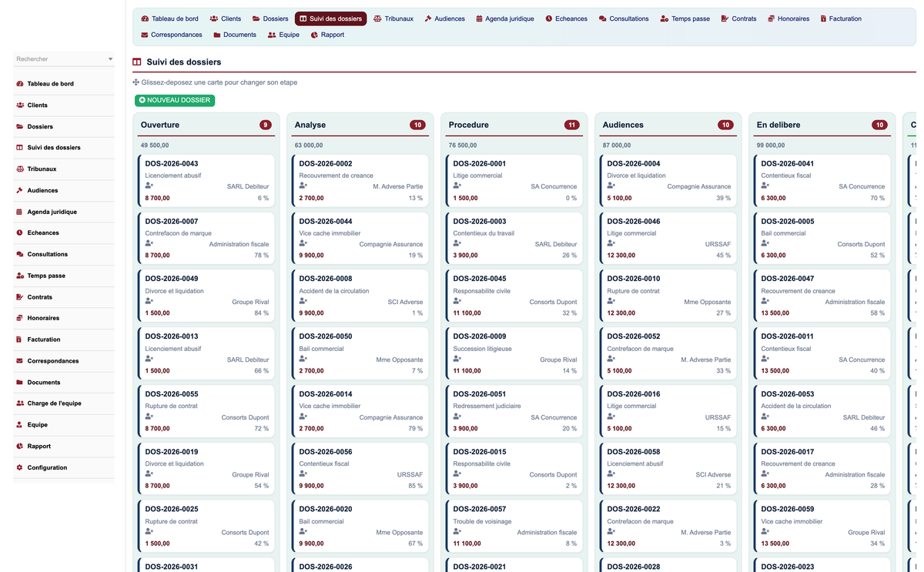Image resolution: width=924 pixels, height=572 pixels.
Task: Open the Rechercher dropdown arrow
Action: 110,59
